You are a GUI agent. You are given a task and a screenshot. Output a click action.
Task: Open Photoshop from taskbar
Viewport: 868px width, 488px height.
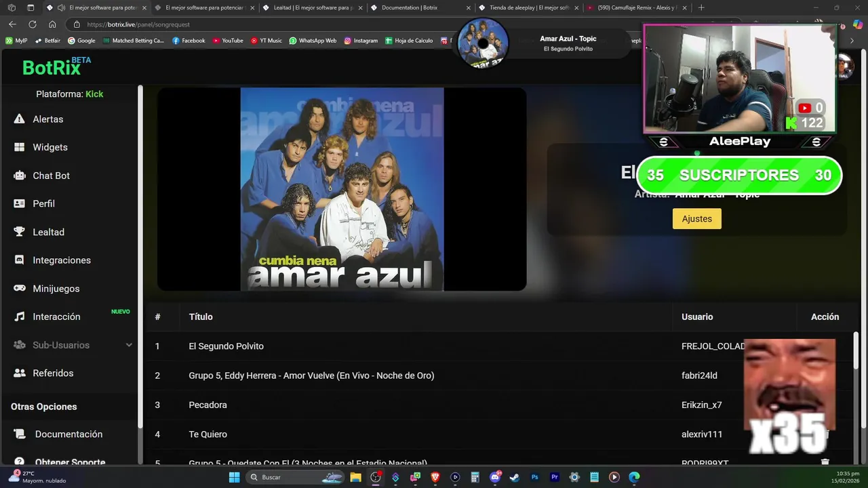(535, 477)
